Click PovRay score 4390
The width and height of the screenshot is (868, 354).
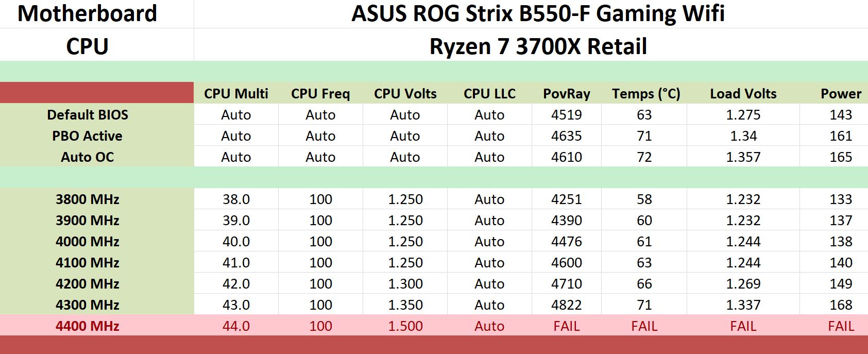pos(567,221)
